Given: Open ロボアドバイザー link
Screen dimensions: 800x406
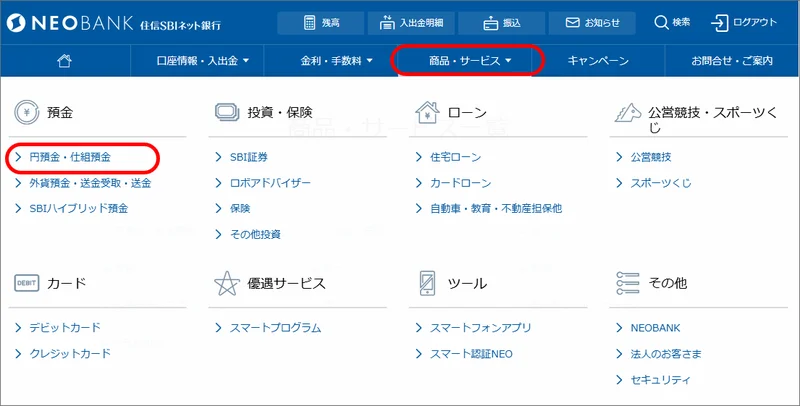Looking at the screenshot, I should click(x=270, y=183).
